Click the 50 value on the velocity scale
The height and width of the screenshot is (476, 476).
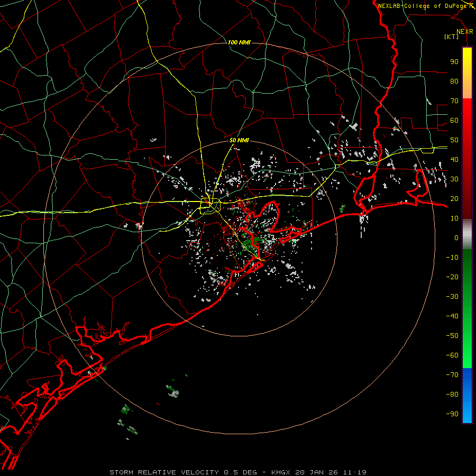[454, 140]
